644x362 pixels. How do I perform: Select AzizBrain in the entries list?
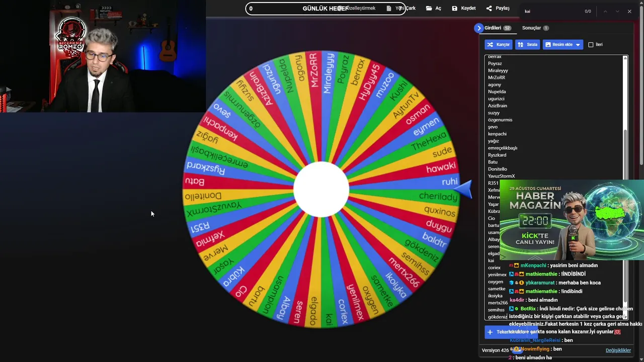(498, 106)
